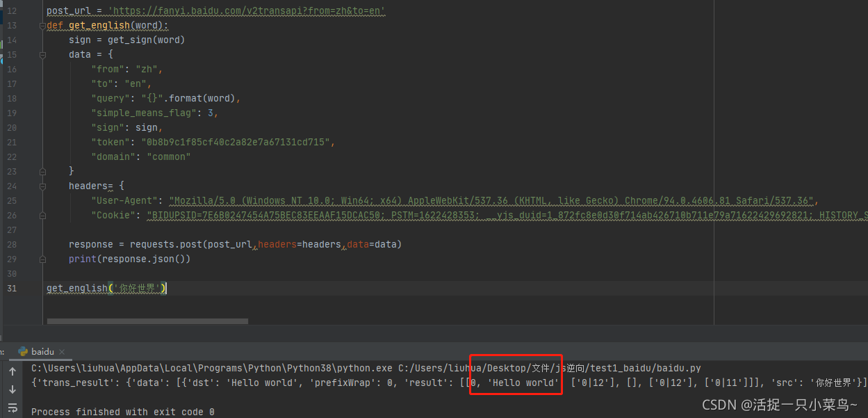Click fold end marker at line 23
The height and width of the screenshot is (418, 868).
42,171
